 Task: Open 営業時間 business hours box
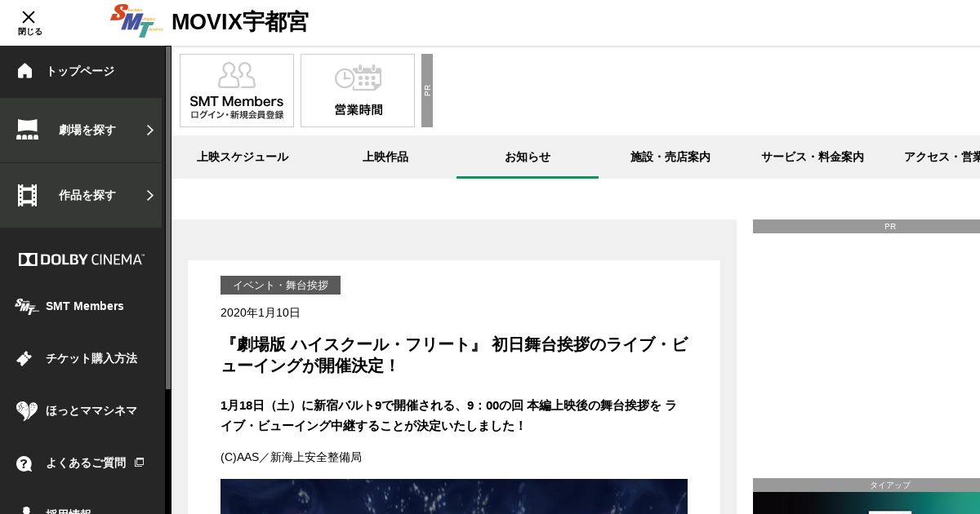click(358, 91)
